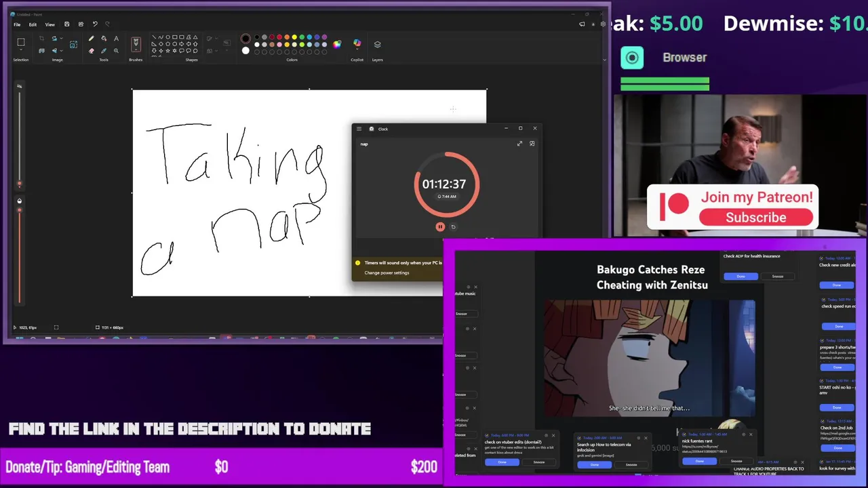Reset the nap timer
The image size is (868, 488).
click(453, 227)
